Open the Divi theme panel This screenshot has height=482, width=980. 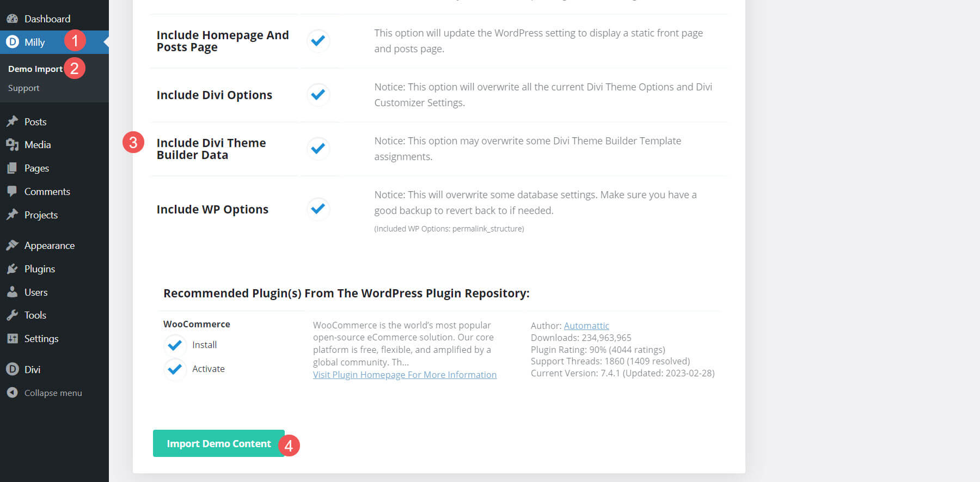(31, 369)
